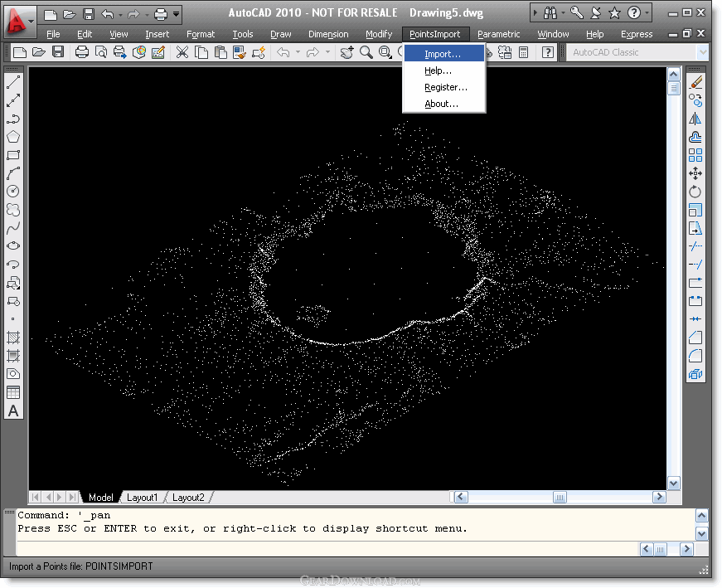Select the Trim tool
722x588 pixels.
695,246
